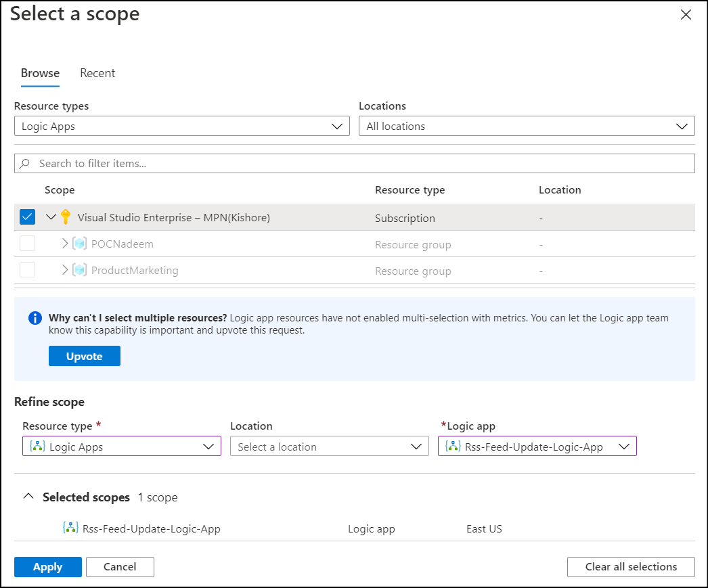
Task: Click the search magnifier icon
Action: [x=26, y=164]
